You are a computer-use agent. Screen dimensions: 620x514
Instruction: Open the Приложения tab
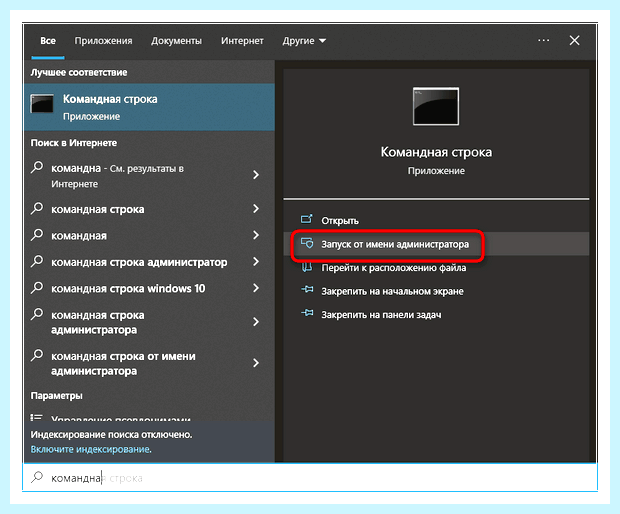(104, 41)
